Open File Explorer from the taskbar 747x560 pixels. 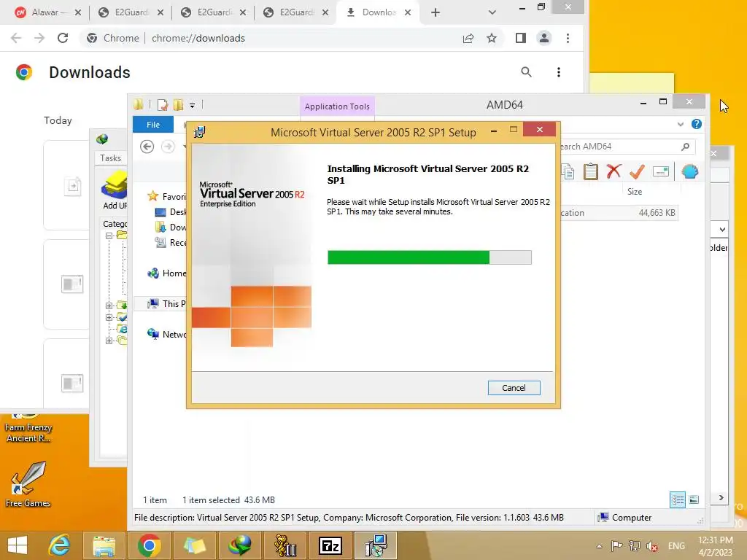coord(104,545)
